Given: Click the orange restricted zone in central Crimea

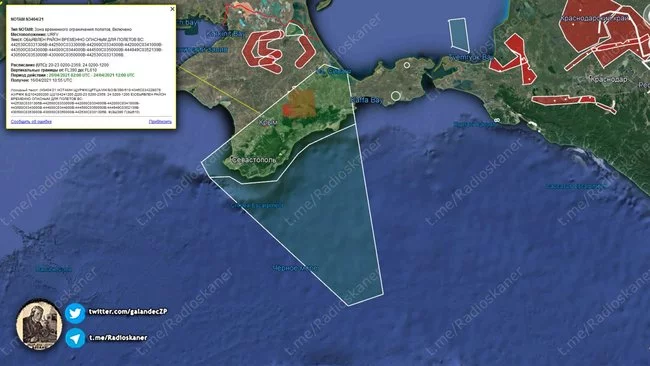Looking at the screenshot, I should click(300, 104).
